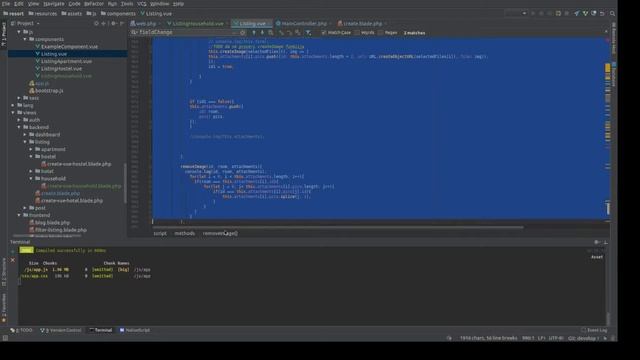Image resolution: width=640 pixels, height=360 pixels.
Task: Open the Edit menu
Action: click(19, 4)
